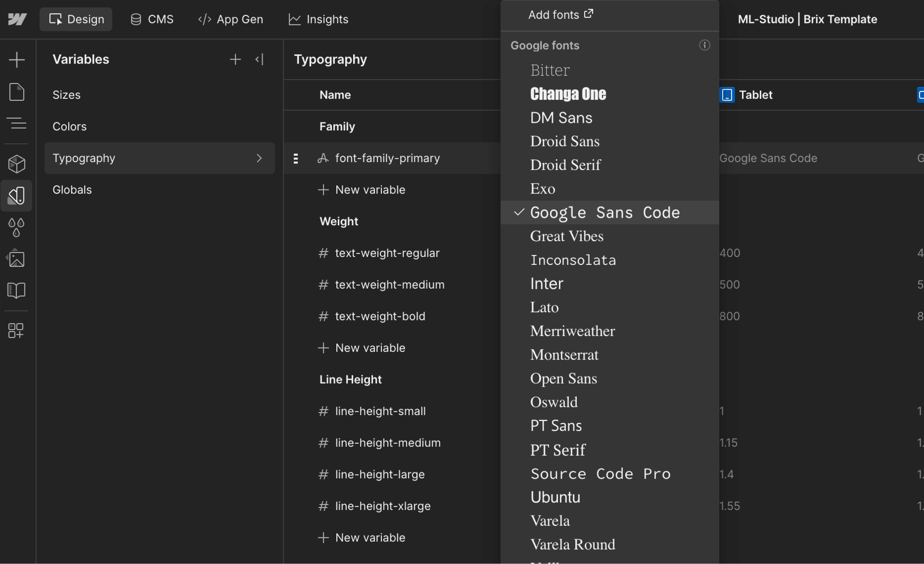The width and height of the screenshot is (924, 564).
Task: Switch to the Tablet breakpoint
Action: (747, 95)
